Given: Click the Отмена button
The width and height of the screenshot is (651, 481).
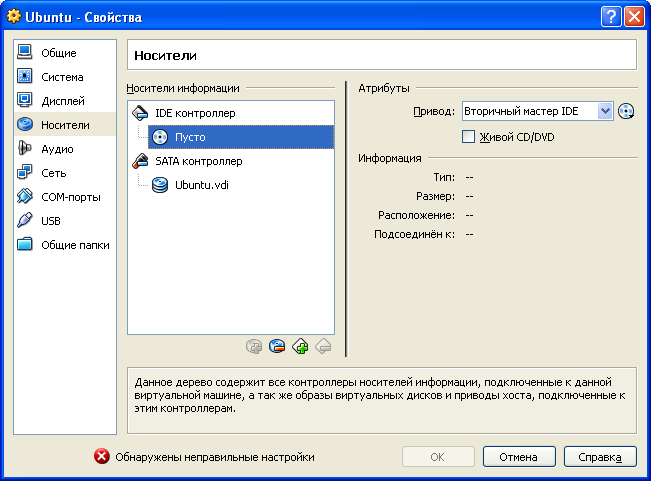Looking at the screenshot, I should 519,457.
